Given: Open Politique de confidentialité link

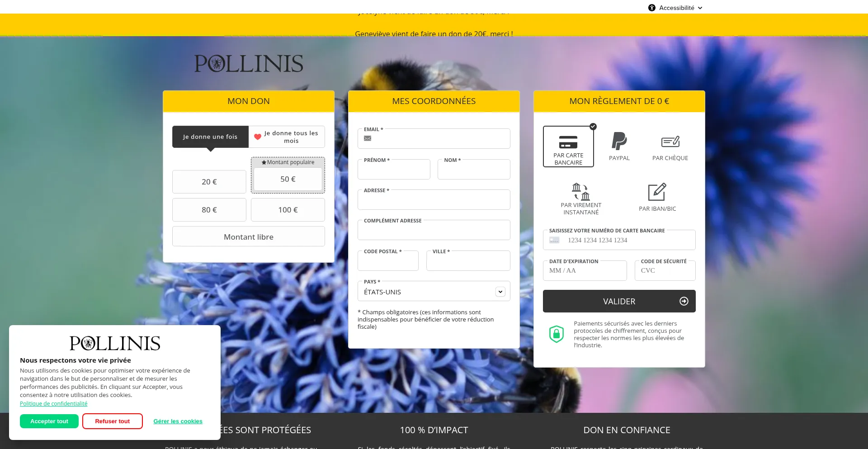Looking at the screenshot, I should (54, 403).
